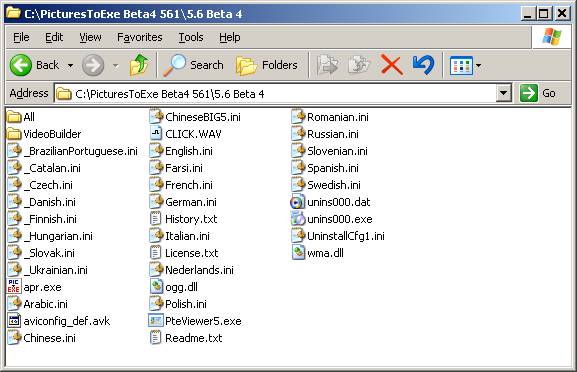The width and height of the screenshot is (577, 372).
Task: Select the _Catalan.ini file name
Action: pyautogui.click(x=52, y=168)
